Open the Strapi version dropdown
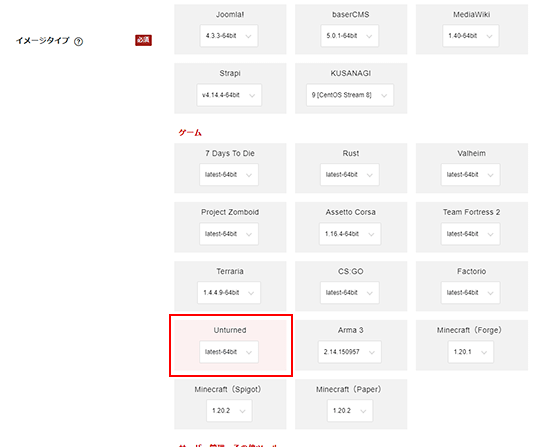550x447 pixels. pyautogui.click(x=229, y=95)
